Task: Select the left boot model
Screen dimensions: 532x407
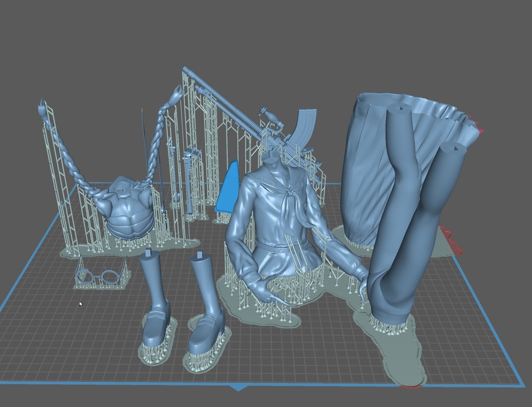Action: point(154,299)
